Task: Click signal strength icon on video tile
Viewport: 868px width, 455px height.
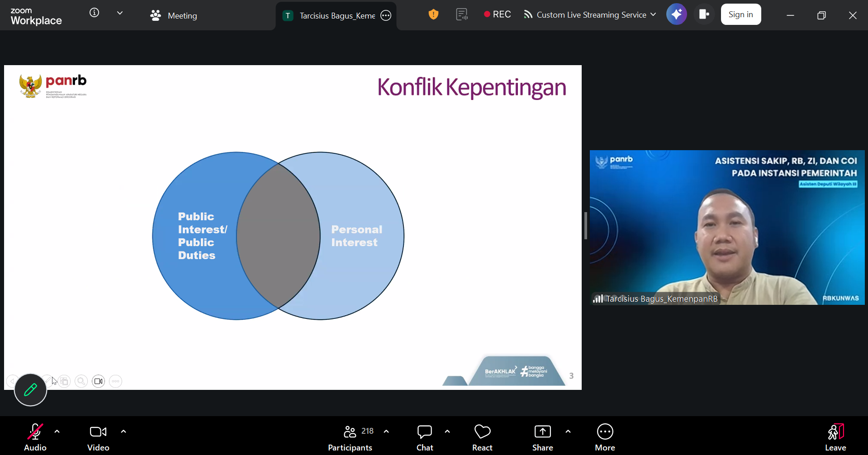Action: [598, 299]
